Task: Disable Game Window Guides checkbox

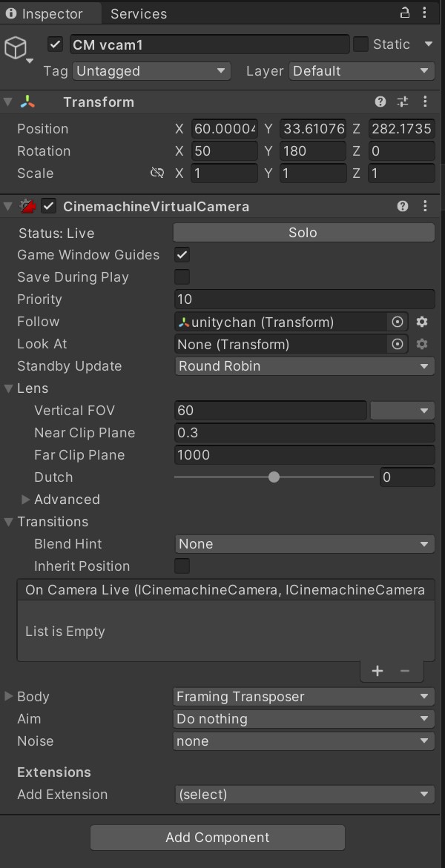Action: click(182, 255)
